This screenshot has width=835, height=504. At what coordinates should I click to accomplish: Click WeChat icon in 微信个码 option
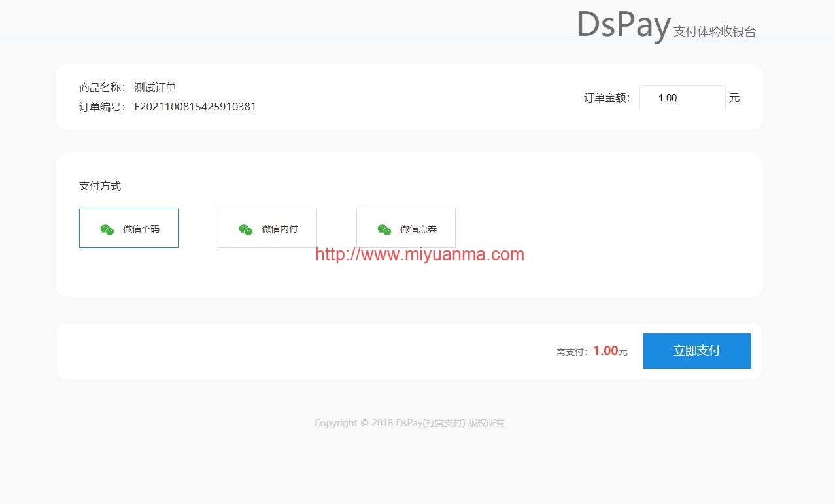click(107, 229)
